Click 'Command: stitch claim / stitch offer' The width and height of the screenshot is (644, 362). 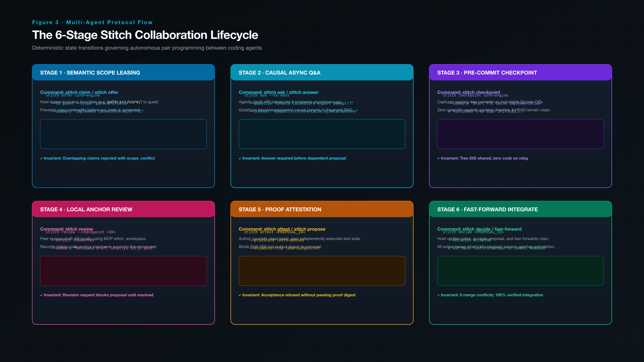[x=79, y=92]
